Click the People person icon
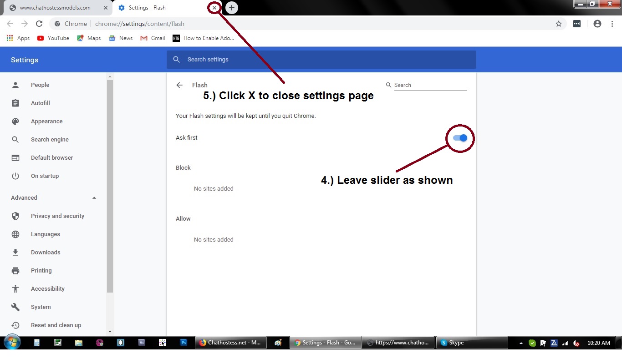622x364 pixels. pyautogui.click(x=15, y=85)
